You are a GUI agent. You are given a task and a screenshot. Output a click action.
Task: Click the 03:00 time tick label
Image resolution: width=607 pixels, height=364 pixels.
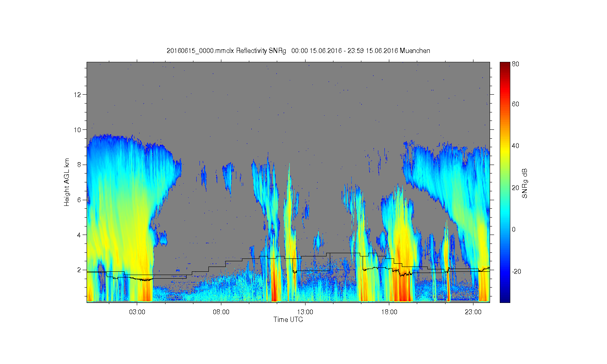point(137,312)
